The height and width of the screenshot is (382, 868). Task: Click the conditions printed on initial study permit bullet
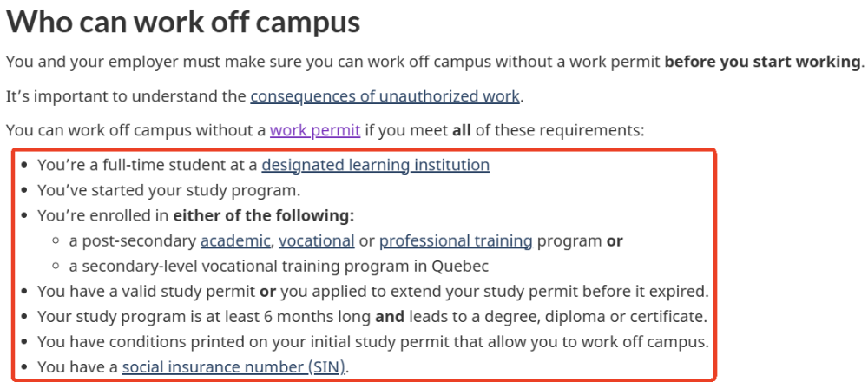pos(373,342)
